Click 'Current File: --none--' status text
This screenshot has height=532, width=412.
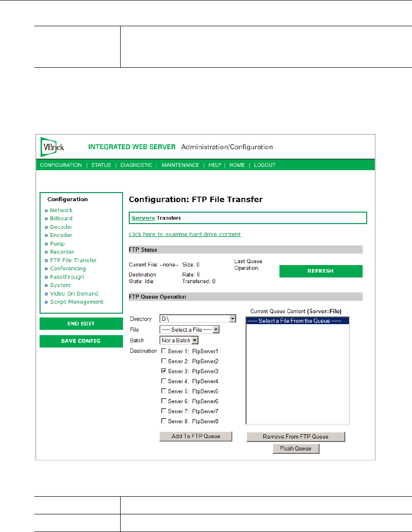[x=154, y=265]
